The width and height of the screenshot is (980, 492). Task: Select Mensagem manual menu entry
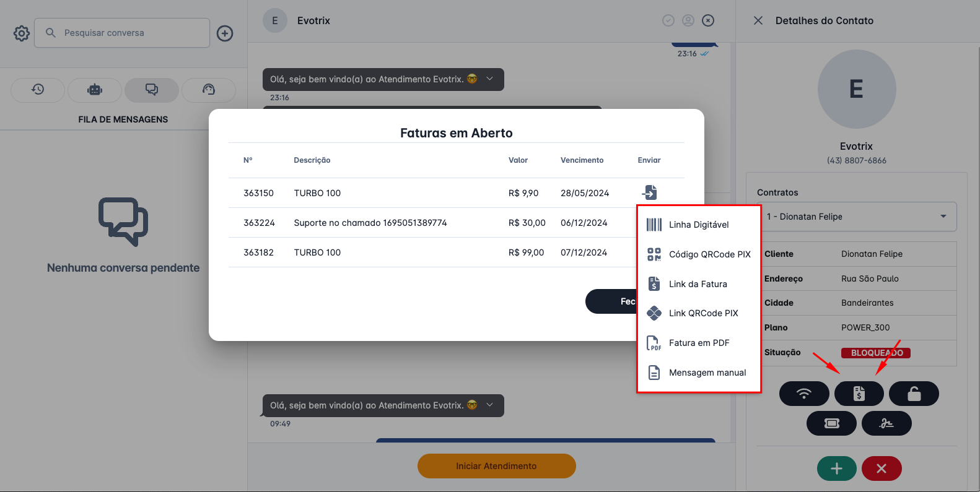[699, 373]
